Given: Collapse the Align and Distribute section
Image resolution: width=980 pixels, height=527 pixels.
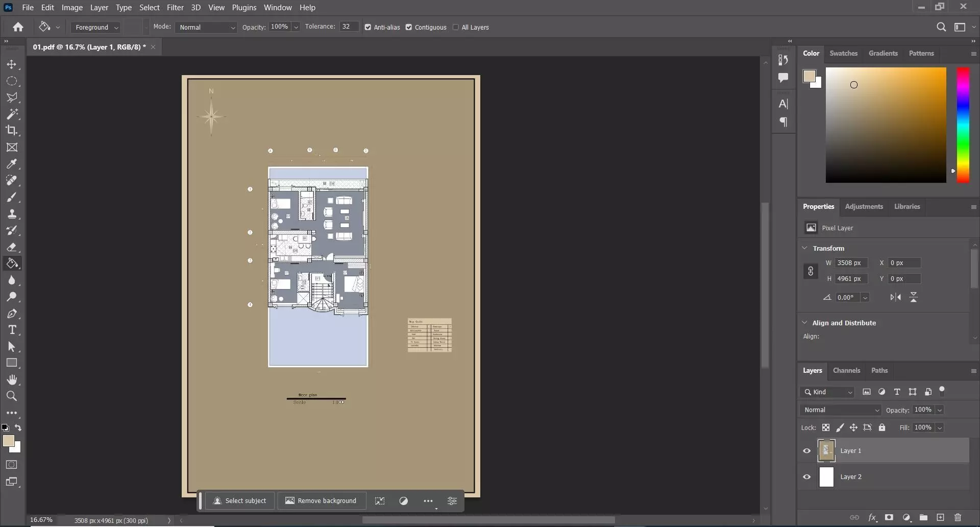Looking at the screenshot, I should (x=804, y=323).
